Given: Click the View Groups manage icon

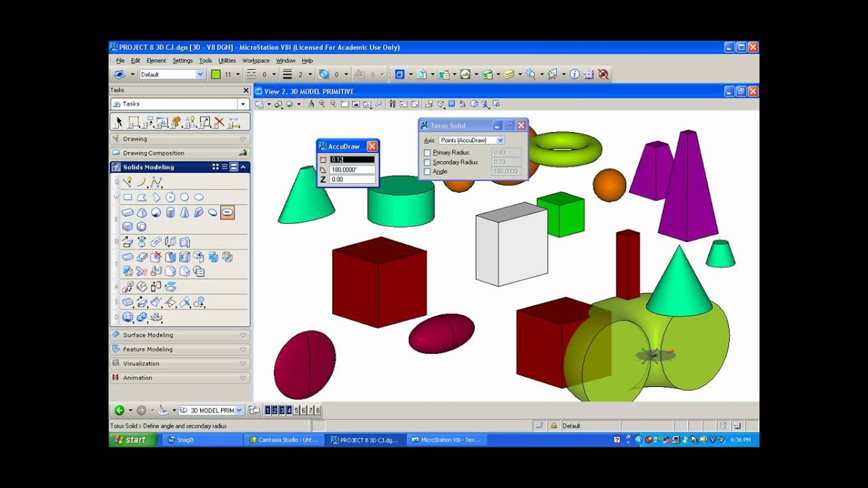Looking at the screenshot, I should click(x=254, y=410).
